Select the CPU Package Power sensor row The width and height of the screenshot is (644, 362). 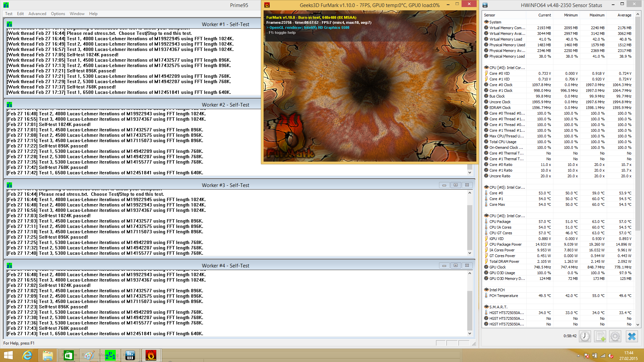[x=505, y=244]
